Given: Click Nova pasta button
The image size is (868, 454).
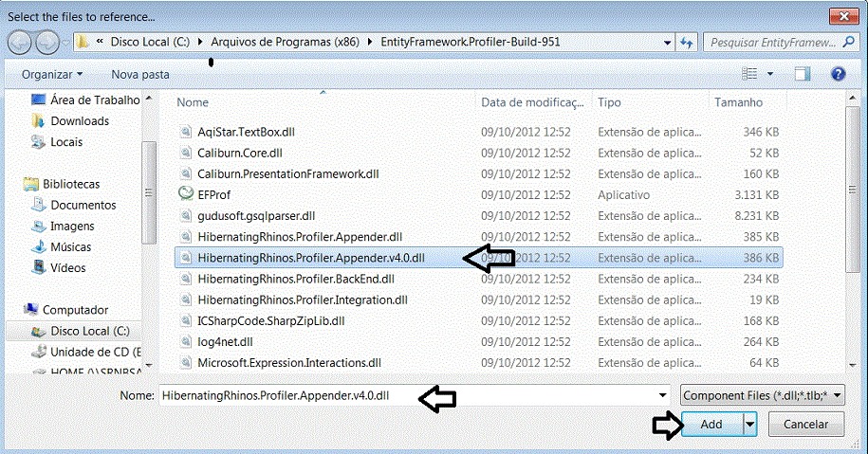Looking at the screenshot, I should click(140, 74).
